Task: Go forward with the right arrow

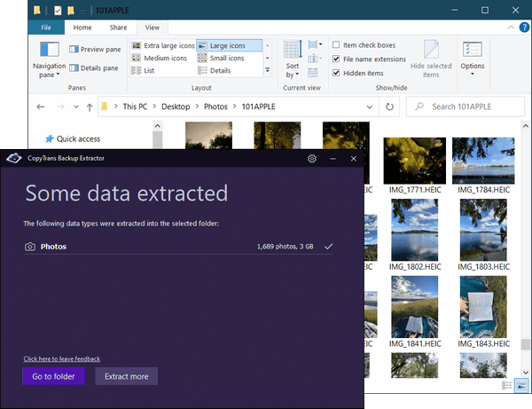Action: pyautogui.click(x=60, y=107)
